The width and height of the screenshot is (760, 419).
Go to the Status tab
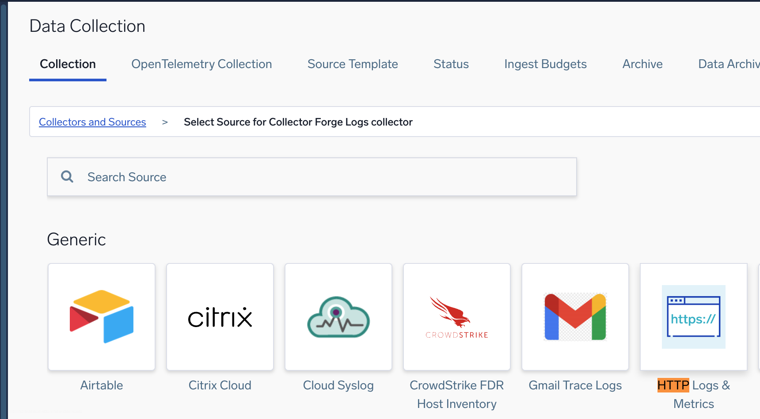coord(451,64)
